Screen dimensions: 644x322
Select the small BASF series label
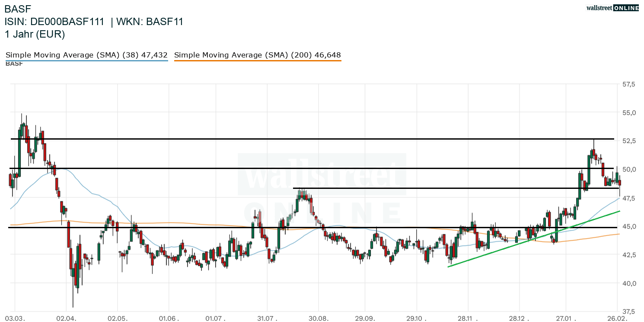click(x=14, y=64)
